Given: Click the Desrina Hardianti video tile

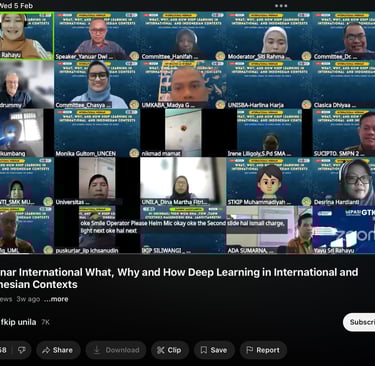Looking at the screenshot, I should point(344,181).
